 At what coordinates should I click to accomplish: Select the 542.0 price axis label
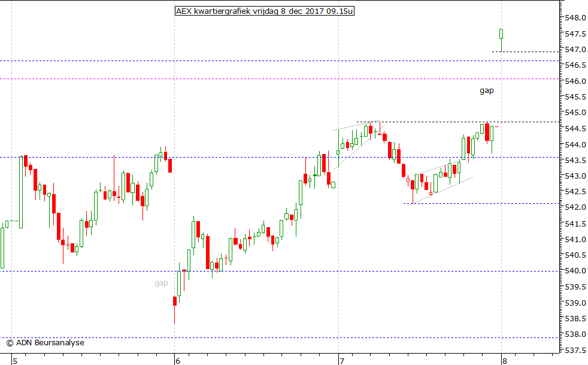575,207
